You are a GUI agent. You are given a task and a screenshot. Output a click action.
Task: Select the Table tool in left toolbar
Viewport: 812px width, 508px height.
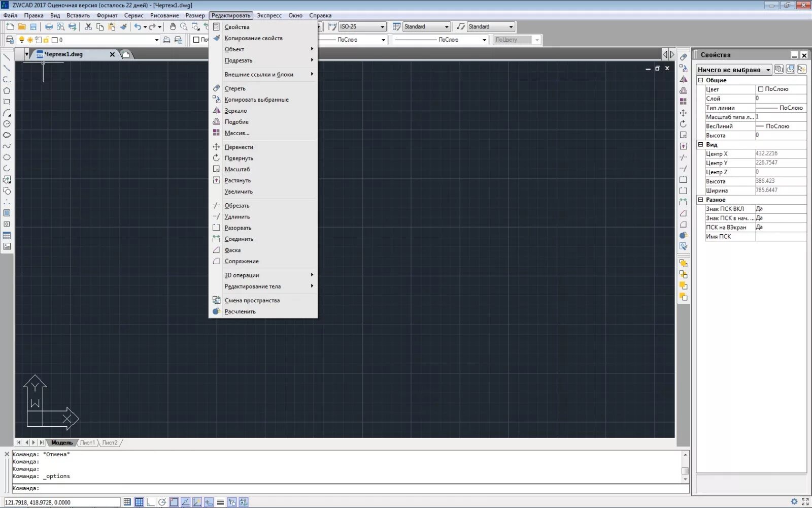click(x=7, y=235)
